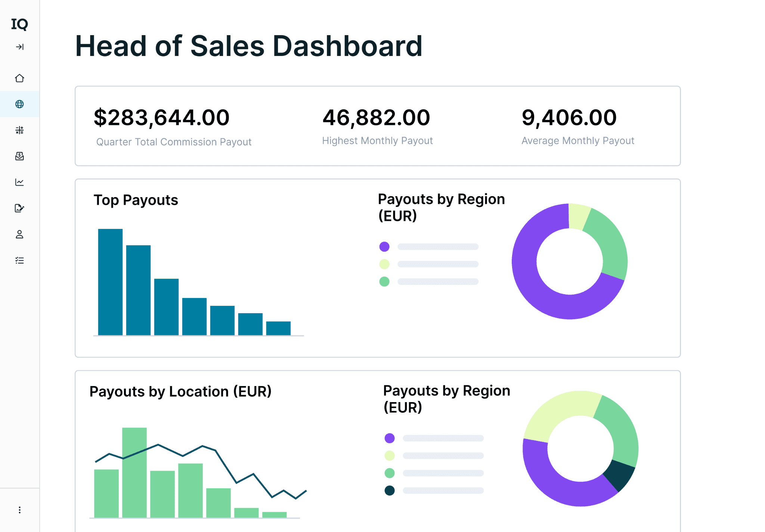
Task: Click the purple legend dot in lower region chart
Action: tap(390, 438)
